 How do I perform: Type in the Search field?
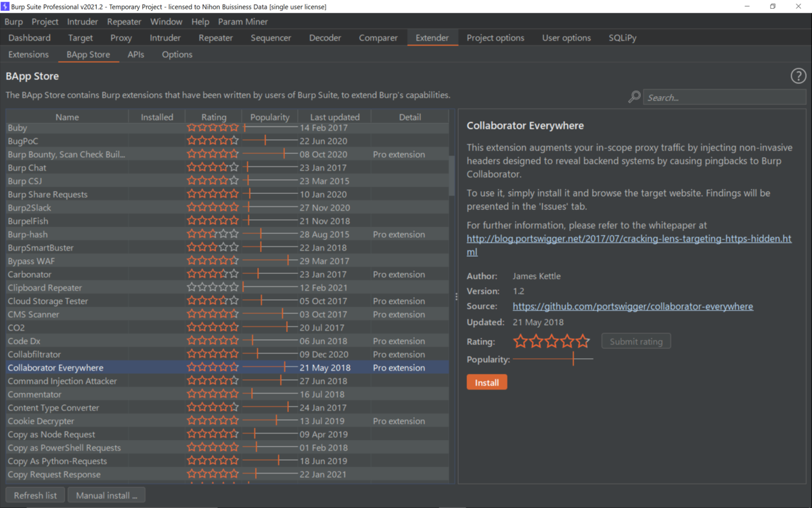coord(724,98)
